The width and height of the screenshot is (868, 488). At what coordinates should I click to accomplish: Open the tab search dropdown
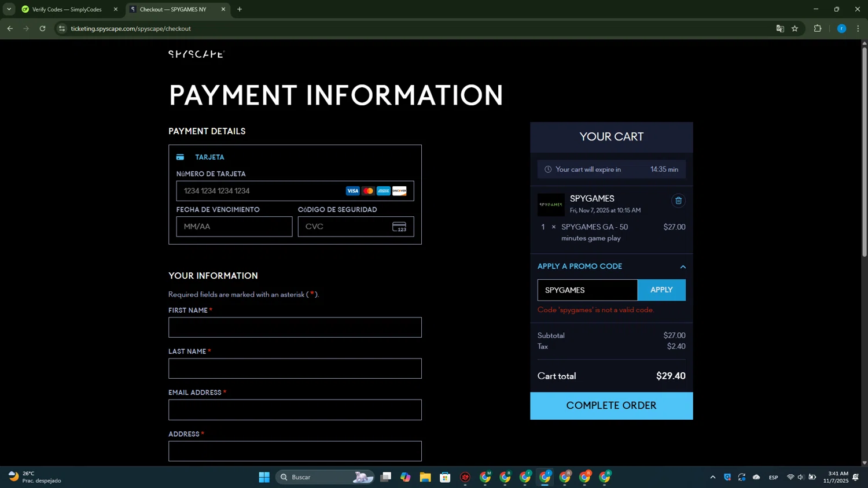pyautogui.click(x=9, y=9)
